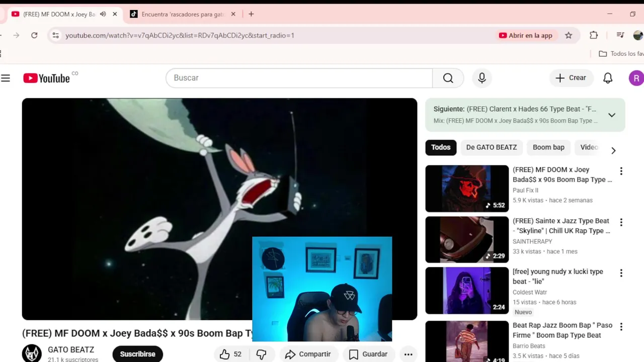The image size is (644, 362).
Task: Open the YouTube hamburger guide menu
Action: point(6,78)
